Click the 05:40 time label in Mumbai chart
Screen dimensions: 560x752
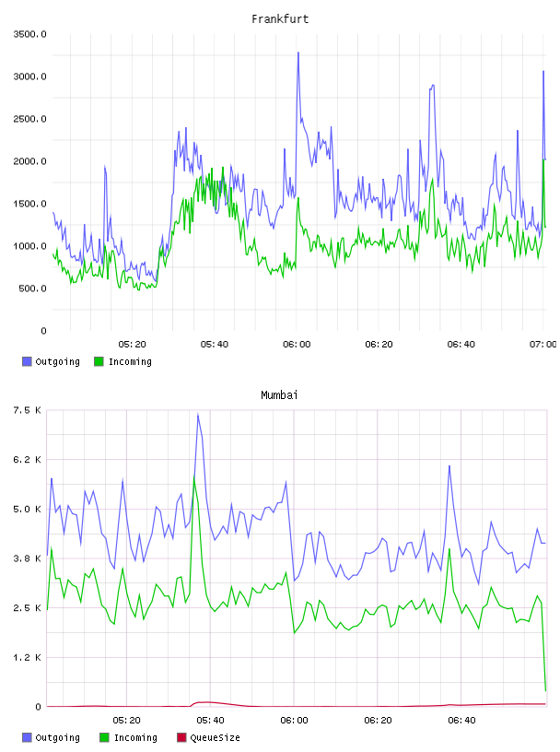click(211, 721)
